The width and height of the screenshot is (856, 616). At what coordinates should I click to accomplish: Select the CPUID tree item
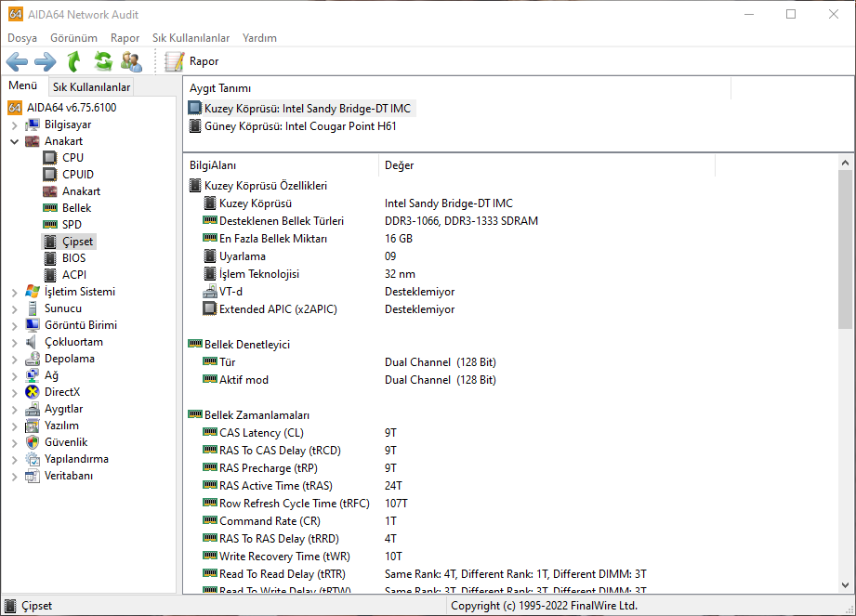pyautogui.click(x=77, y=175)
